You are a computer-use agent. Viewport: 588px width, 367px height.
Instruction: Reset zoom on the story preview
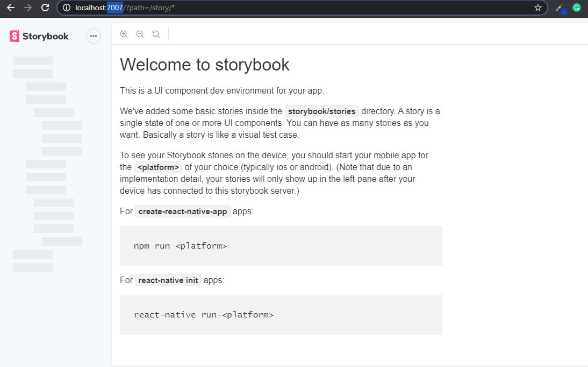pos(156,34)
